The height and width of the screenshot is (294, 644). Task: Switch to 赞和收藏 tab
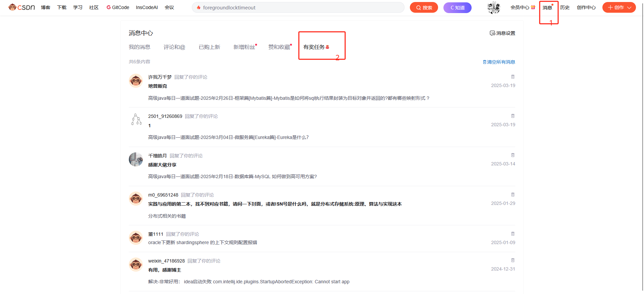[279, 47]
